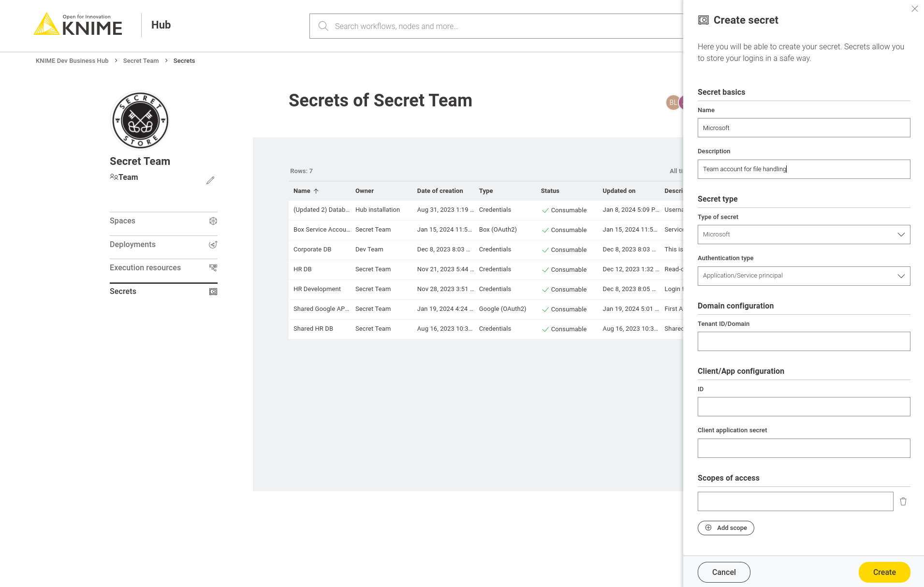Click the Tenant ID/Domain input

[804, 341]
